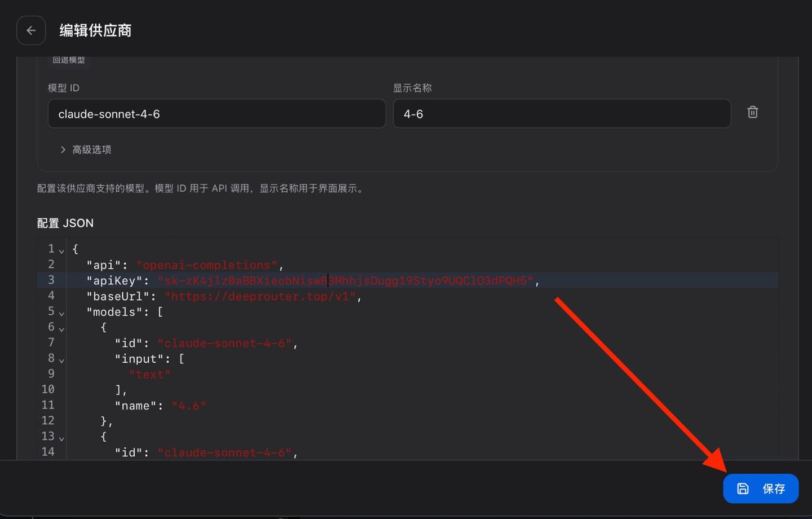This screenshot has width=812, height=519.
Task: Click the model configuration help description text
Action: [201, 188]
